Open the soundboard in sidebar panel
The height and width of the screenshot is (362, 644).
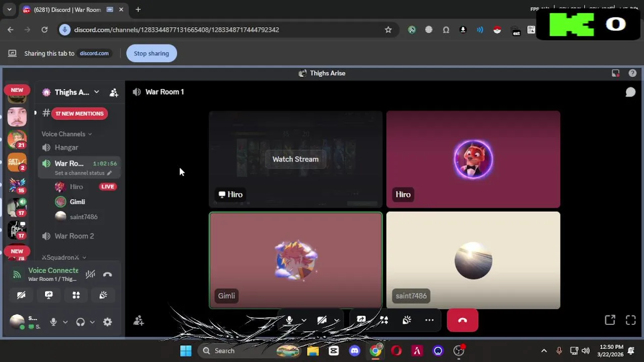(103, 295)
